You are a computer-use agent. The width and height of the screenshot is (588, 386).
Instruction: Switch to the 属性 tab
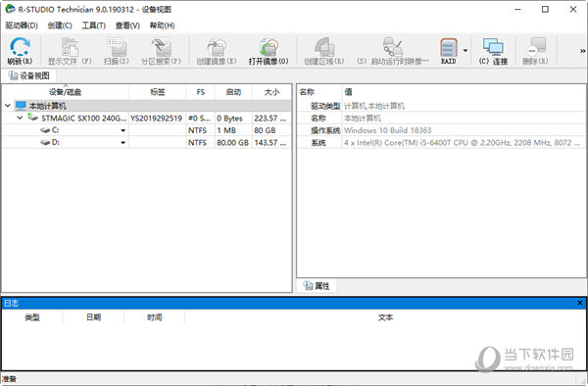[x=317, y=286]
